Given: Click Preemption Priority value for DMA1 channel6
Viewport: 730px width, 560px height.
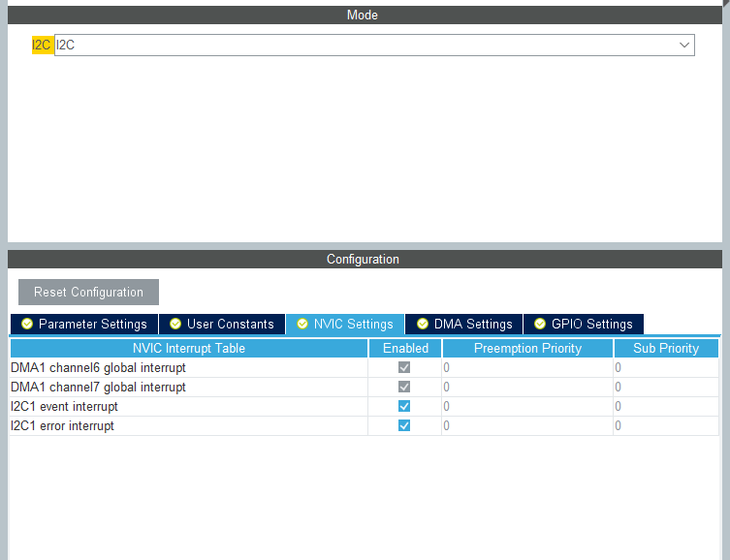Looking at the screenshot, I should [x=527, y=368].
